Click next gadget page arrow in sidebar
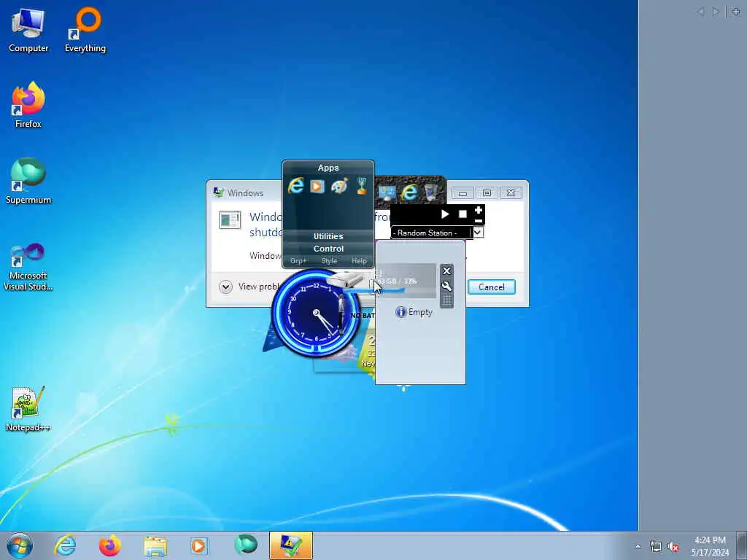Image resolution: width=747 pixels, height=560 pixels. pos(715,12)
